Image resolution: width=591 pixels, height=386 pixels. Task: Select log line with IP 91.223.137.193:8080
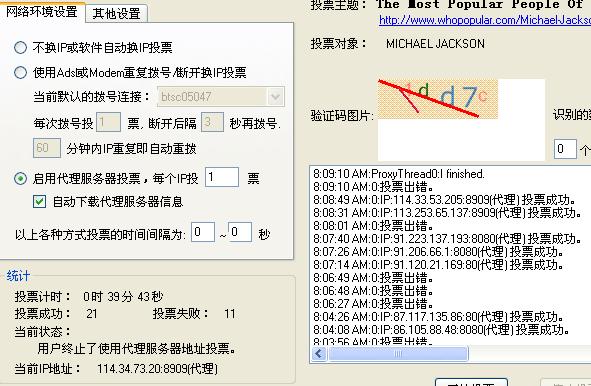click(447, 239)
